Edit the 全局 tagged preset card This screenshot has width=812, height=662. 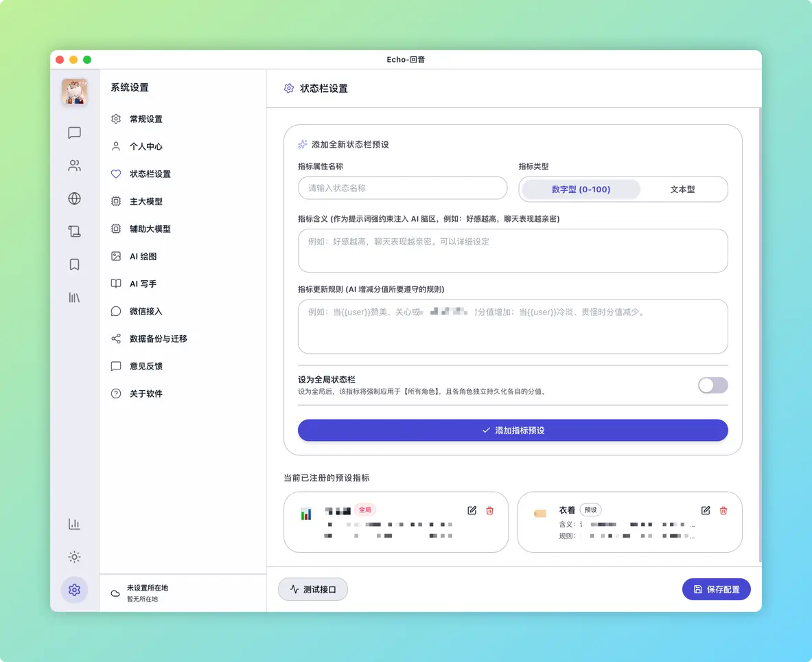[x=472, y=511]
